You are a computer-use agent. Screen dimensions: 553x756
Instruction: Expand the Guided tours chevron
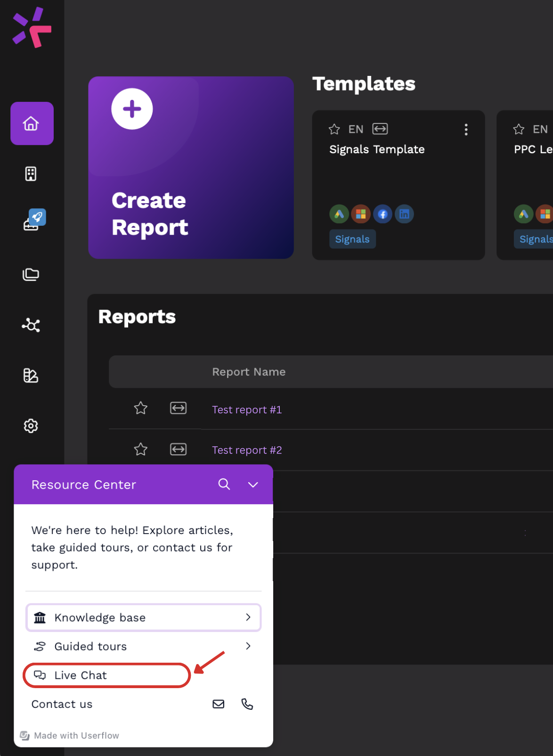pos(248,646)
